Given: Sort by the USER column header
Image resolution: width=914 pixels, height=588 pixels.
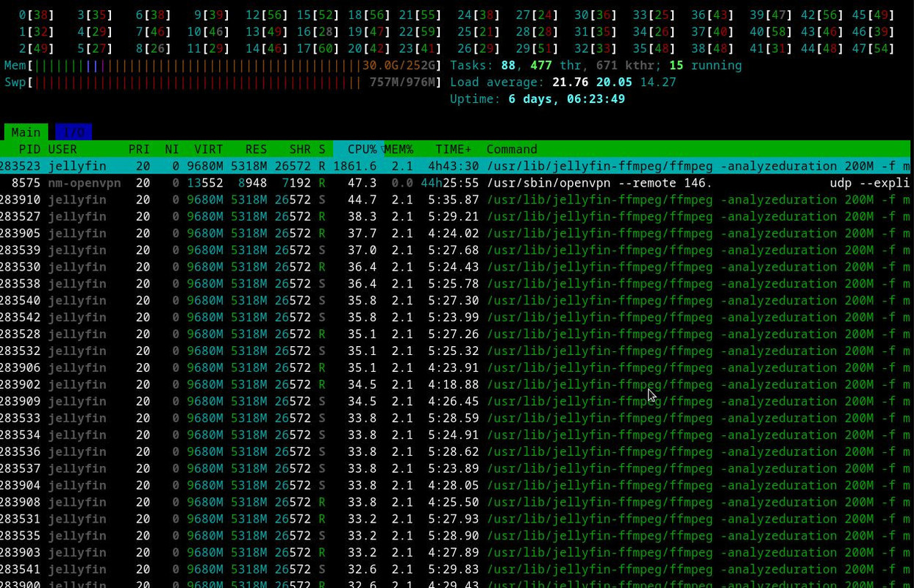Looking at the screenshot, I should [63, 149].
